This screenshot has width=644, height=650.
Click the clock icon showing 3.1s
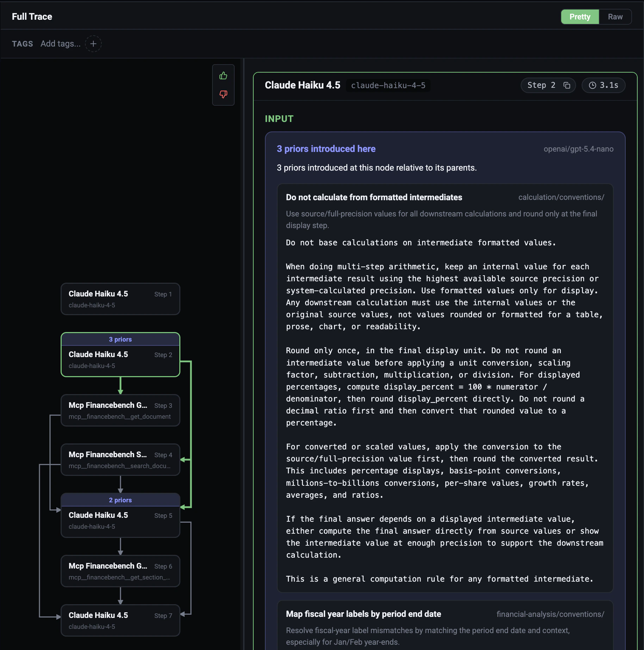pos(593,85)
